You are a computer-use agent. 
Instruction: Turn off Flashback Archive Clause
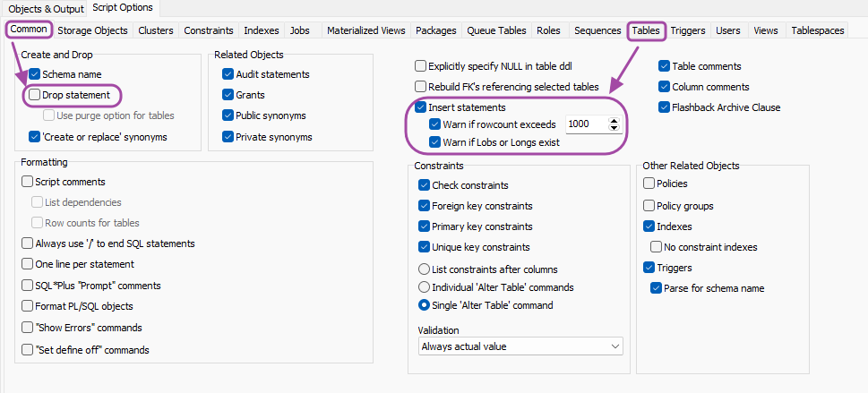(x=665, y=107)
